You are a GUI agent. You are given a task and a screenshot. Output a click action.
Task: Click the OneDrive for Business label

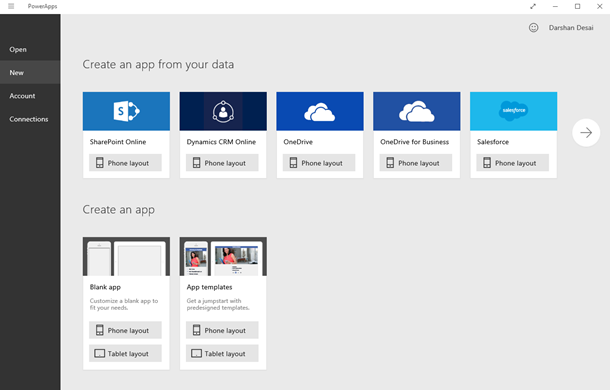tap(414, 142)
